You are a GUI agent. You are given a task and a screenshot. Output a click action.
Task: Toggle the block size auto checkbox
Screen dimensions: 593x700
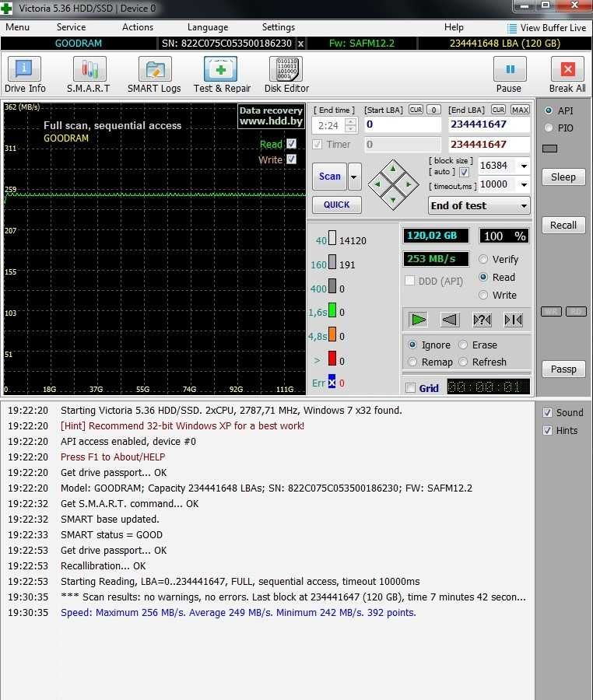tap(465, 173)
